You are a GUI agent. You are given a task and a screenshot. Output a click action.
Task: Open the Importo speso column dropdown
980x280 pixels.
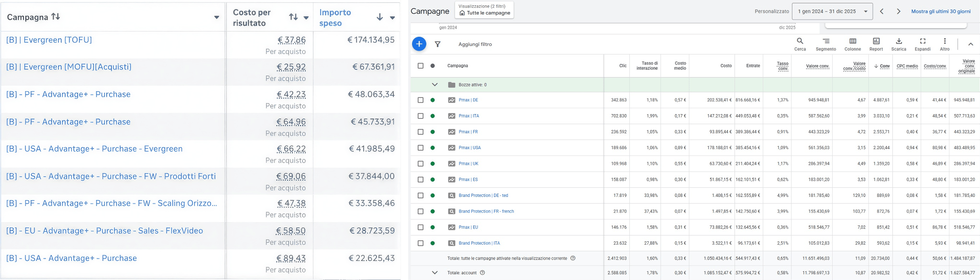392,18
